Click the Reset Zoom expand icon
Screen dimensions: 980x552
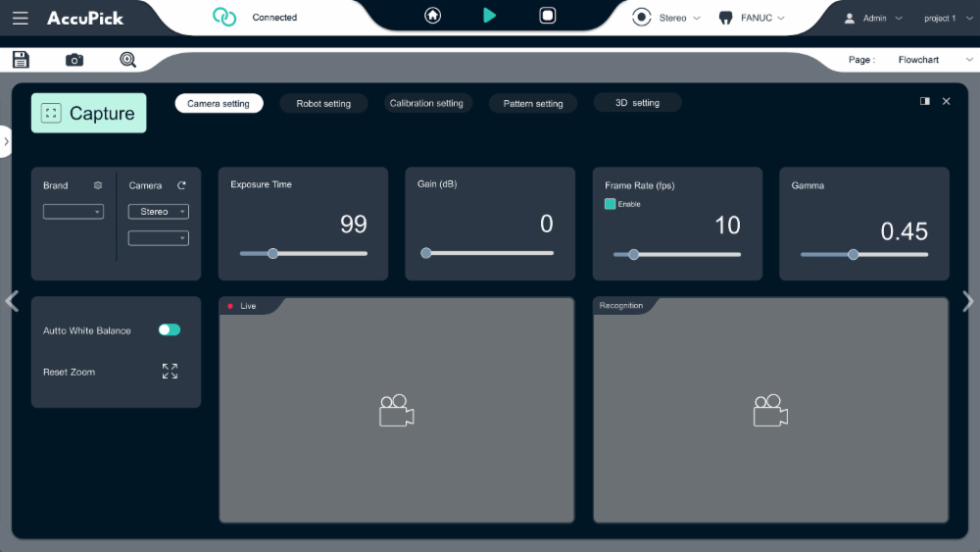pyautogui.click(x=170, y=372)
